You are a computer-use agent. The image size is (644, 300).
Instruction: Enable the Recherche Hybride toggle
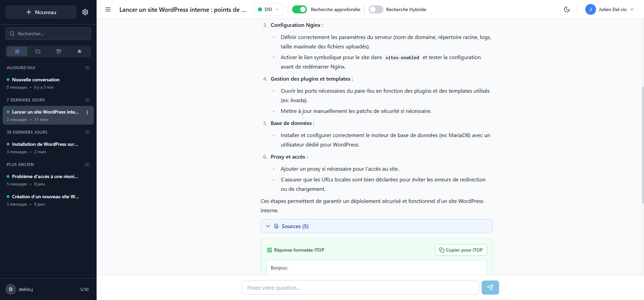click(376, 9)
